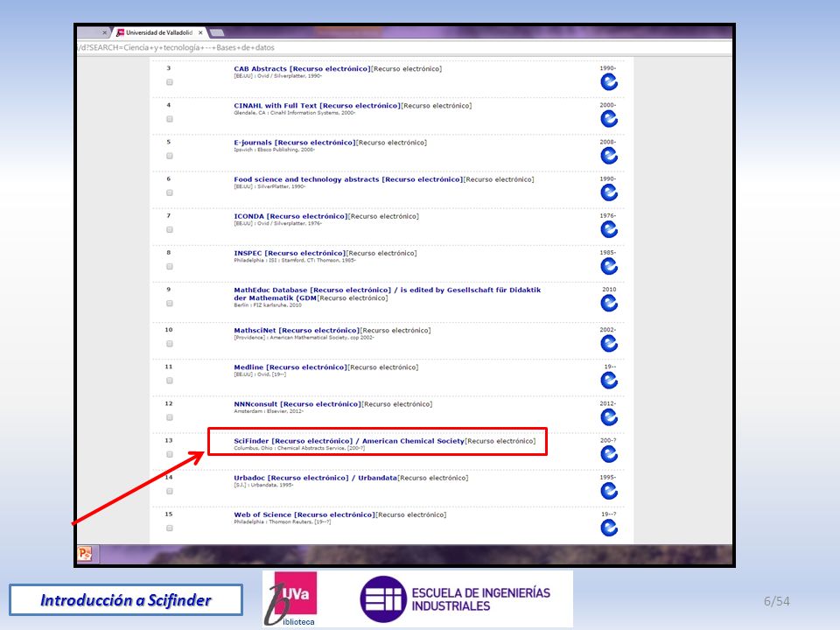Open the e-resource icon for INSPEC
840x630 pixels.
(609, 267)
